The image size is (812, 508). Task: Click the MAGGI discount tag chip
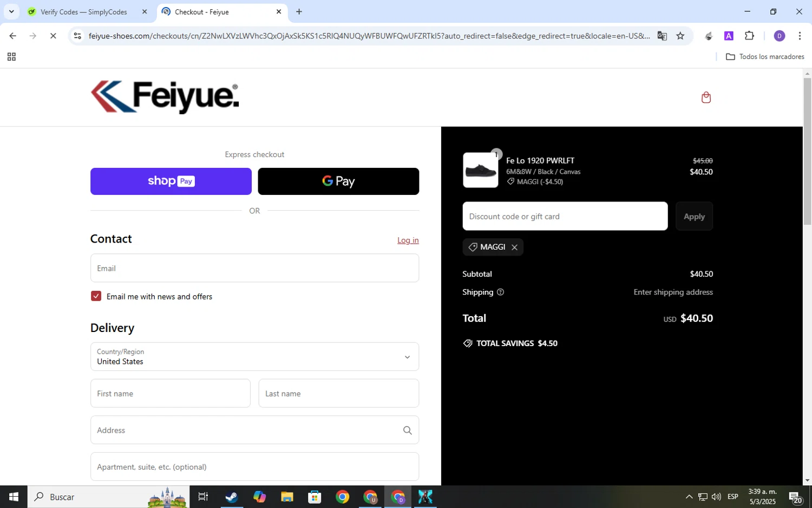coord(493,247)
